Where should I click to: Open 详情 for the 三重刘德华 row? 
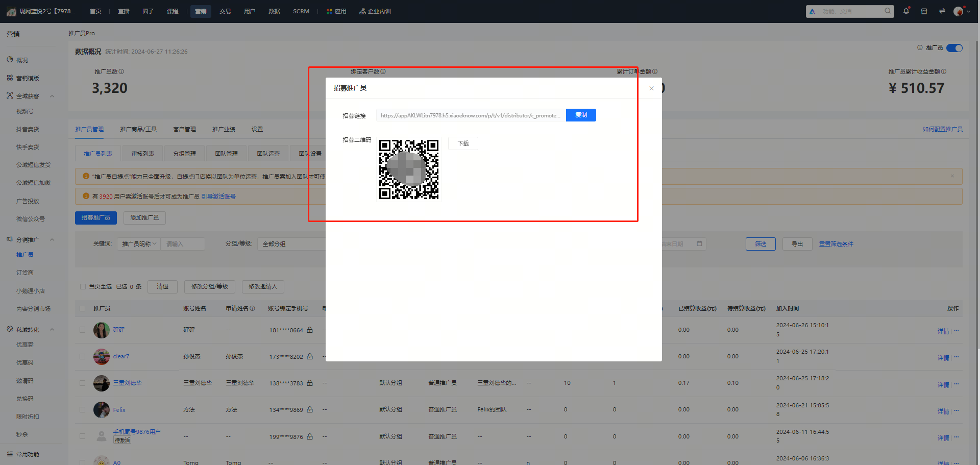pos(943,384)
